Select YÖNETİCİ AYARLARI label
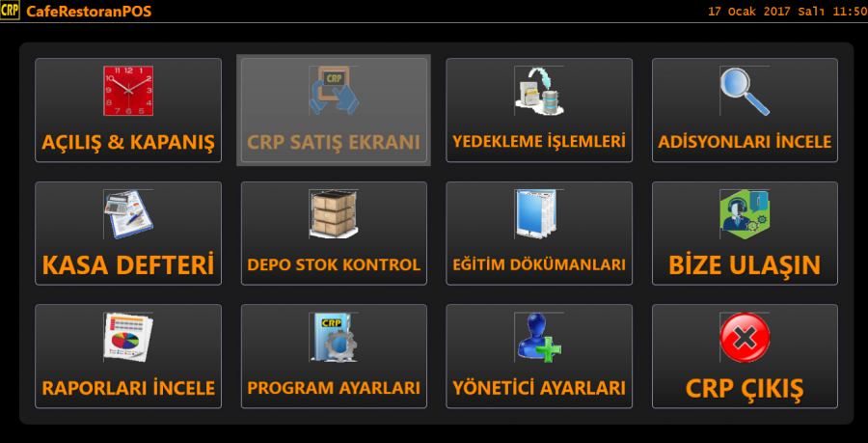The width and height of the screenshot is (868, 443). coord(539,388)
